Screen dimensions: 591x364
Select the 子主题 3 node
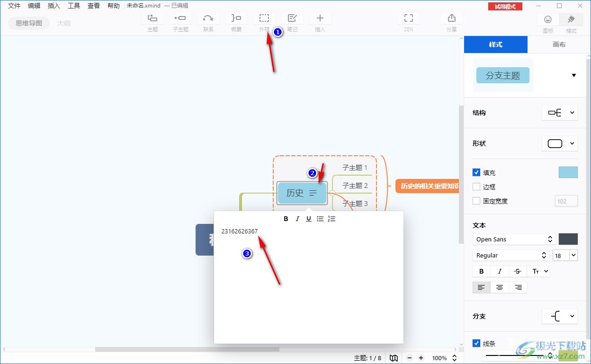355,204
